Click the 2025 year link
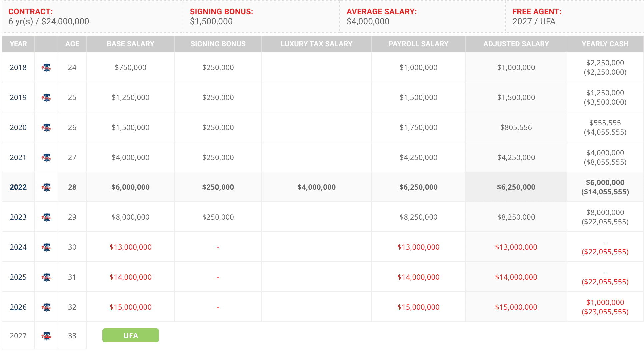644x351 pixels. coord(18,277)
